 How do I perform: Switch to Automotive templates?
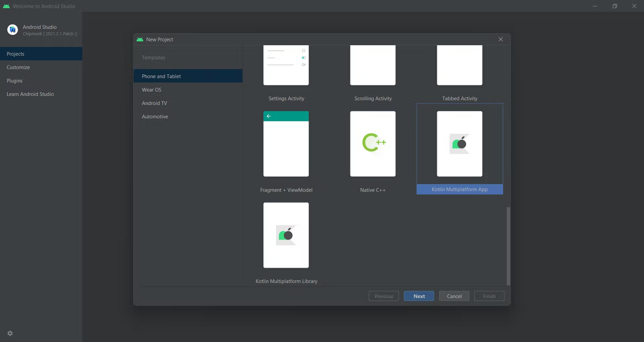pos(188,116)
